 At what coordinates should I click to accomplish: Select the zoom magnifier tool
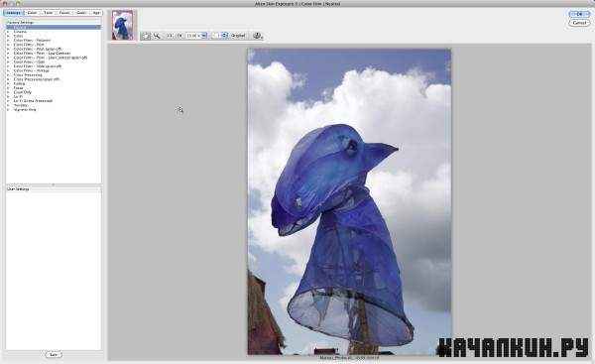(x=157, y=36)
